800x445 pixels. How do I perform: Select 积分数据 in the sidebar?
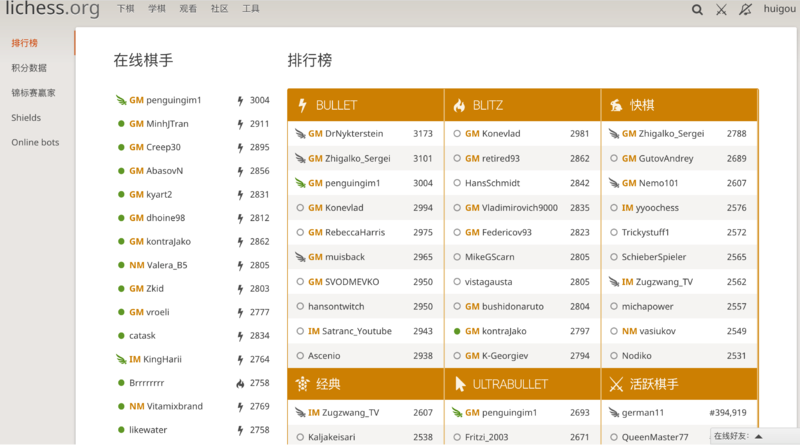coord(29,68)
